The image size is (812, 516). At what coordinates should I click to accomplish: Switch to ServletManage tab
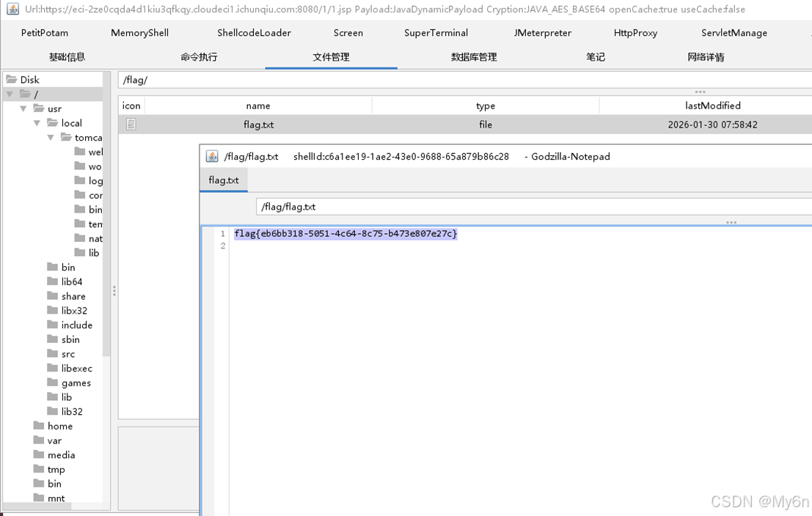(734, 32)
